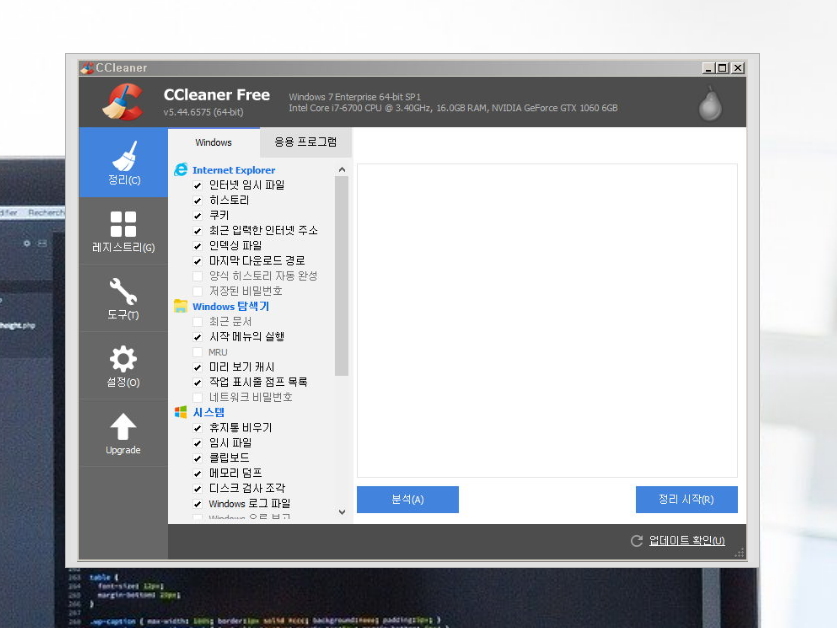Click the Windows 탐색기 folder icon

point(181,306)
